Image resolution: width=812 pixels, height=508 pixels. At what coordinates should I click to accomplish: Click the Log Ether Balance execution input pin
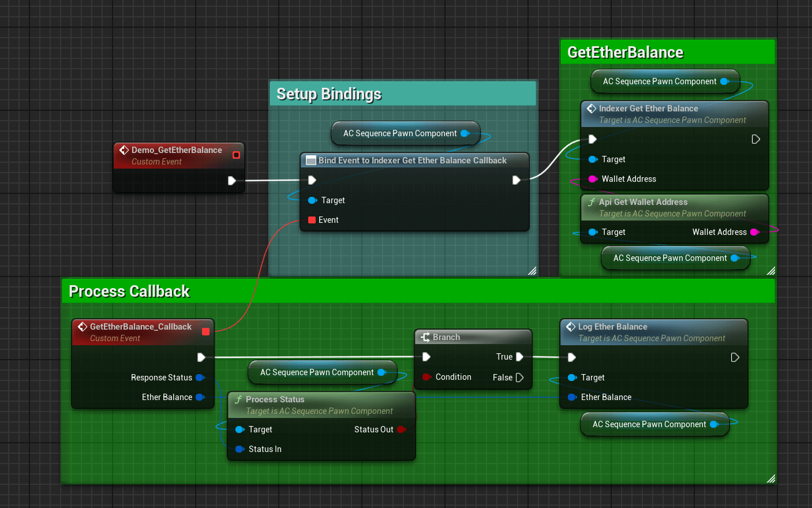click(x=571, y=357)
